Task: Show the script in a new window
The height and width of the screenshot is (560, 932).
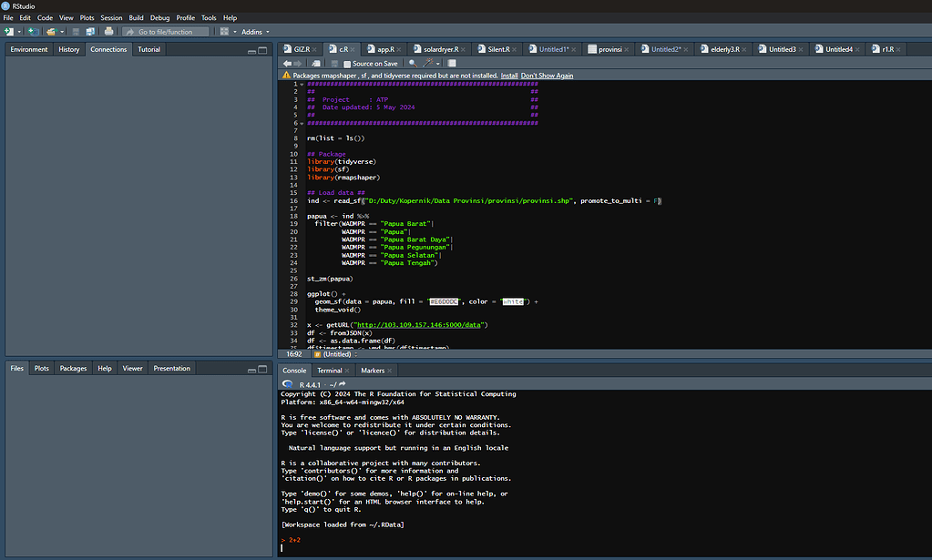Action: [x=315, y=63]
